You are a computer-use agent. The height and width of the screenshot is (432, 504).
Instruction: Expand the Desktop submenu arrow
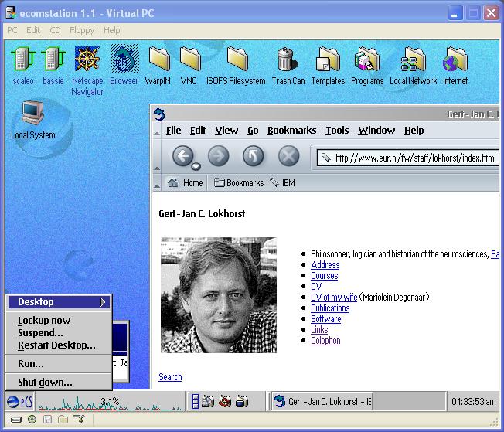pos(103,302)
